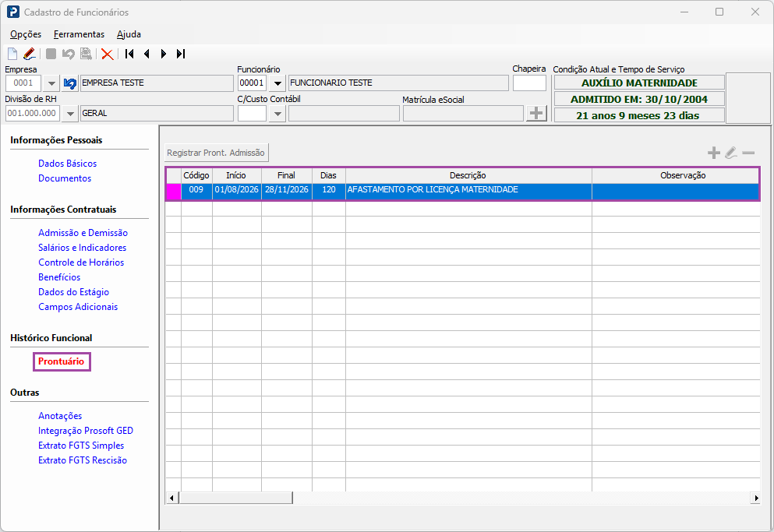
Task: Open the Funcionário code dropdown
Action: 277,83
